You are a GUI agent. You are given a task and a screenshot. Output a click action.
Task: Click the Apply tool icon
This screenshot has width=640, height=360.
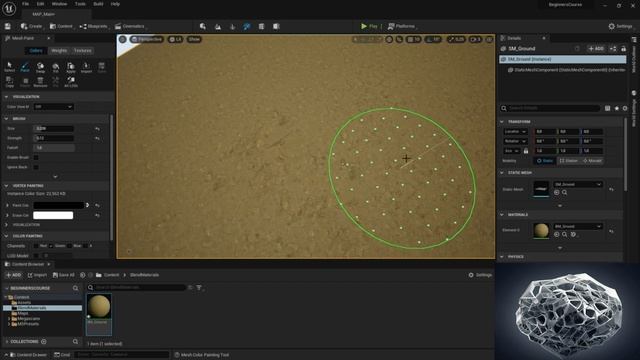coord(71,67)
